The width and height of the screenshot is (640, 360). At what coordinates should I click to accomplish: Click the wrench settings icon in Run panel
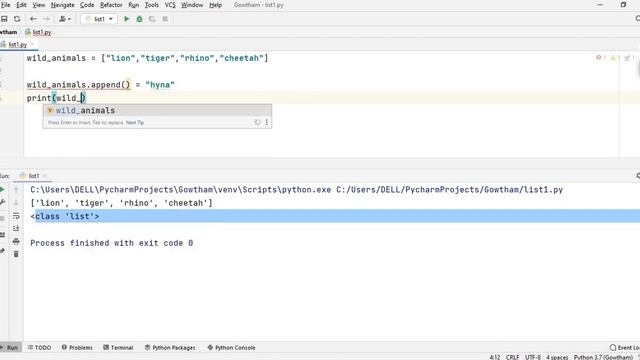pos(2,202)
